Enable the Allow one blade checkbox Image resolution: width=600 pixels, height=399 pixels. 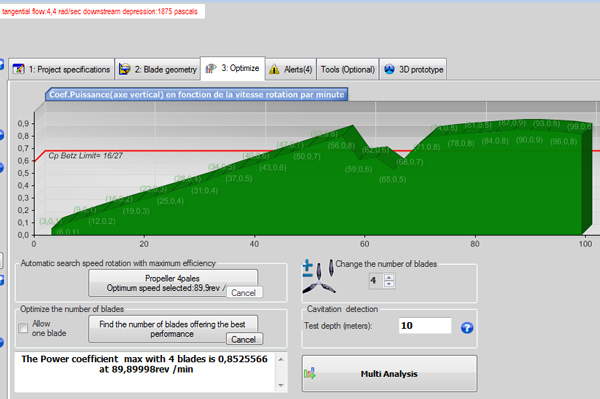coord(23,328)
